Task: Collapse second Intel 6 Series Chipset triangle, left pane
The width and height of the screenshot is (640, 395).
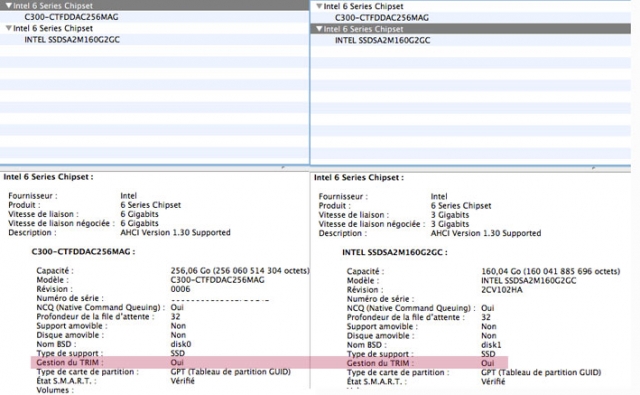Action: click(x=9, y=28)
